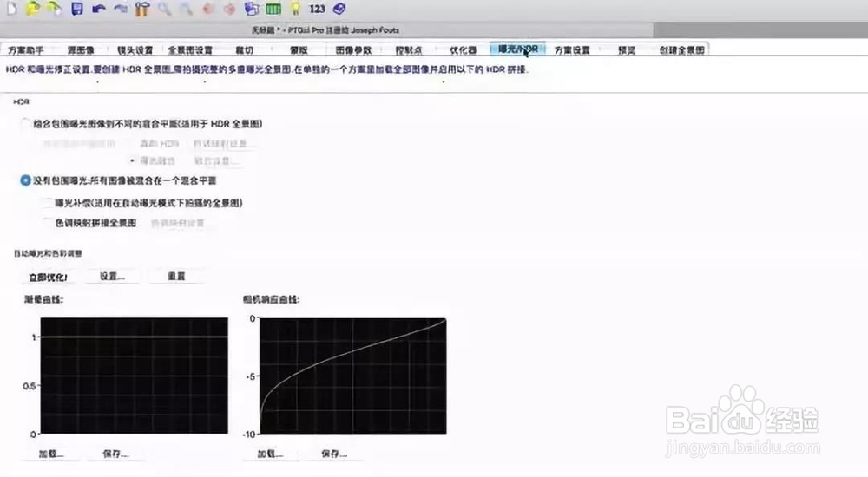Open the 镜头设置 tab
This screenshot has width=868, height=477.
pyautogui.click(x=135, y=49)
